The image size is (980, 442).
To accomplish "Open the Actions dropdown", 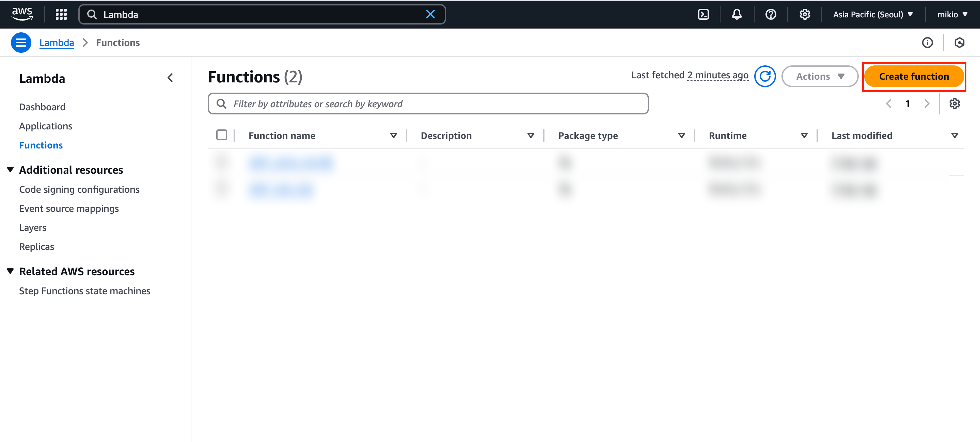I will [x=820, y=77].
